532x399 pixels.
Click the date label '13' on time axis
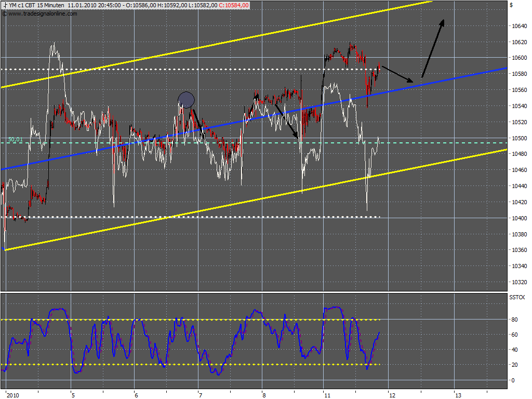click(x=458, y=395)
